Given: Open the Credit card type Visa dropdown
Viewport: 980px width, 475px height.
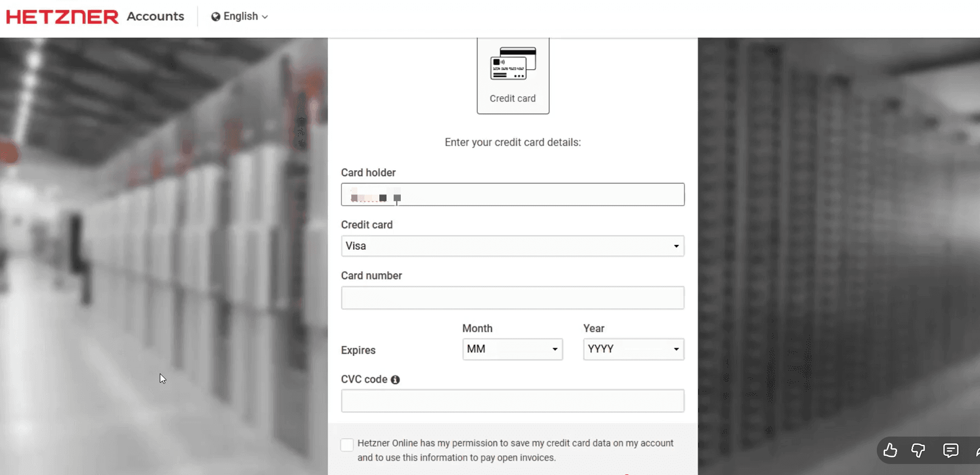Looking at the screenshot, I should (x=513, y=246).
